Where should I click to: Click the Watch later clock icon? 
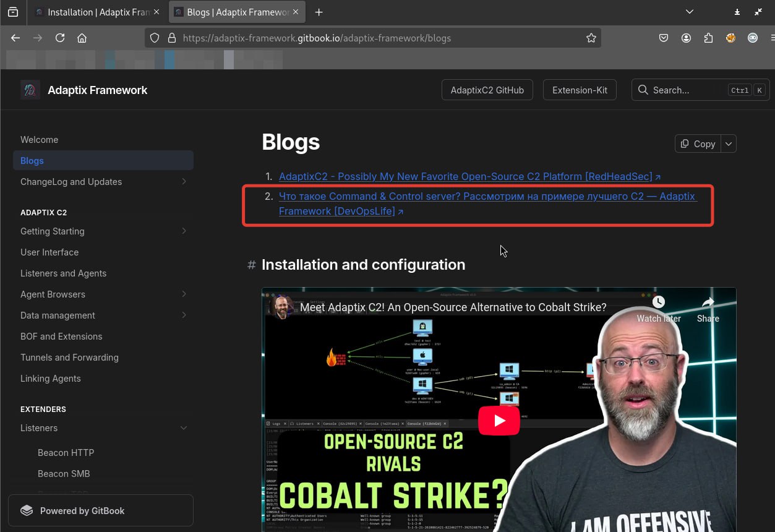(x=659, y=302)
